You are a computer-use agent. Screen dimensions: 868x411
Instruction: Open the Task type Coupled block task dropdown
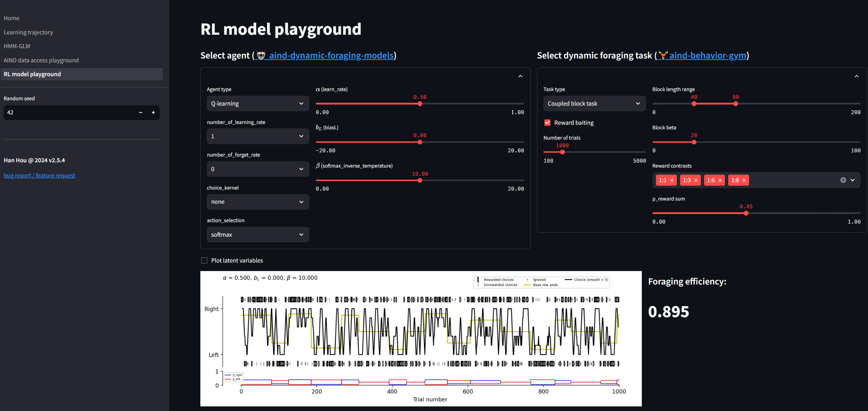click(x=594, y=103)
